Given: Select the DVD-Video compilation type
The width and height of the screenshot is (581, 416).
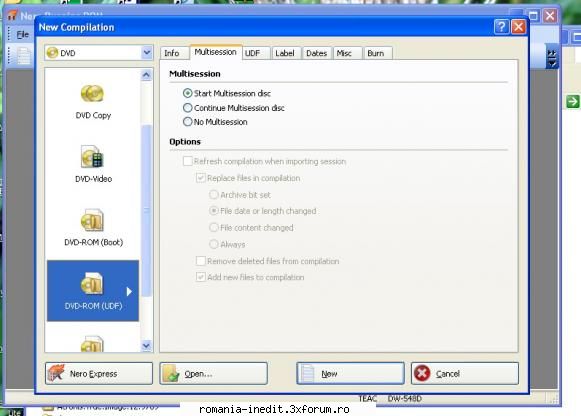Looking at the screenshot, I should click(93, 164).
